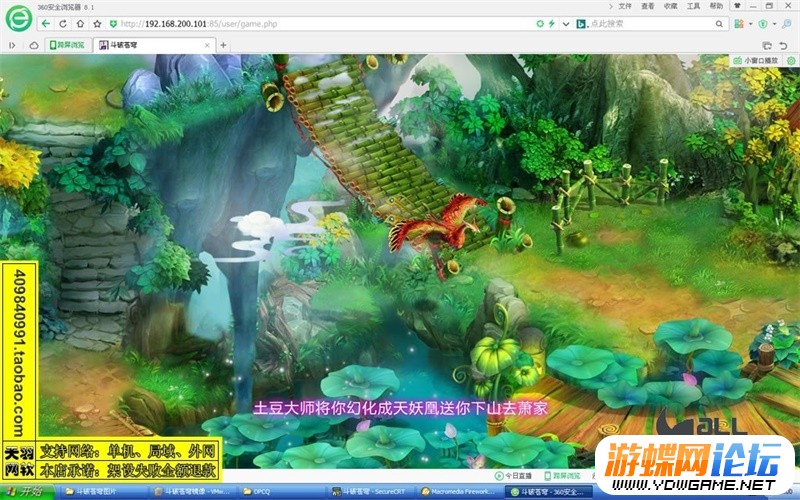Viewport: 800px width, 500px height.
Task: Switch to DPCQ folder taskbar button
Action: 282,492
